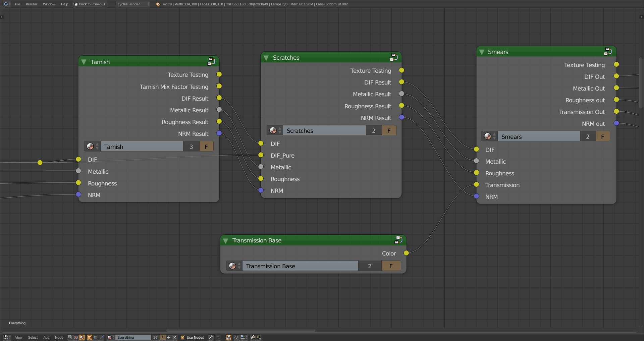Collapse the Transmission Base node
Viewport: 644px width, 341px height.
226,240
